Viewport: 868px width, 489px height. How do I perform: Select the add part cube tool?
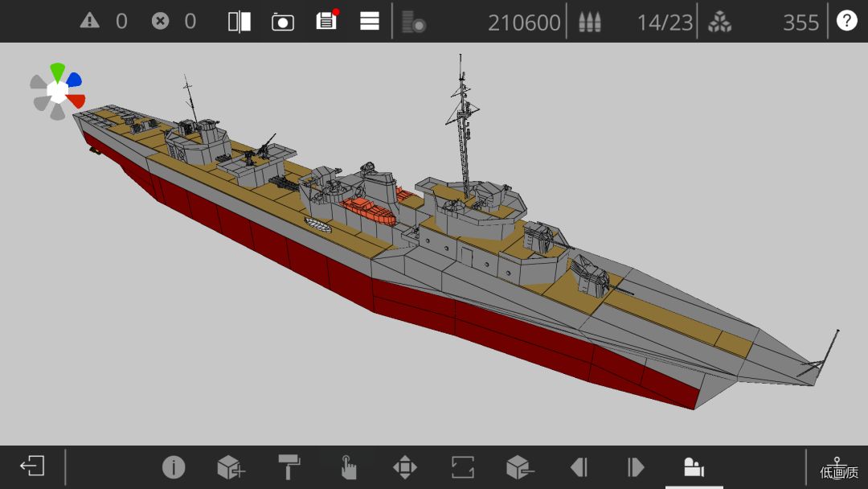(231, 466)
